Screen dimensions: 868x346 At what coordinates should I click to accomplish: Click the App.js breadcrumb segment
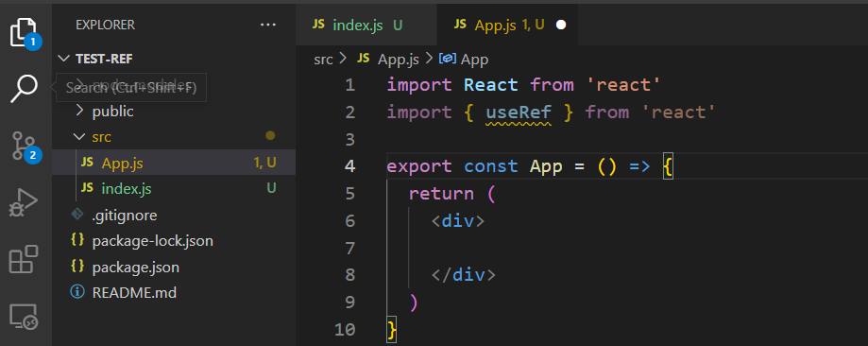click(x=388, y=60)
